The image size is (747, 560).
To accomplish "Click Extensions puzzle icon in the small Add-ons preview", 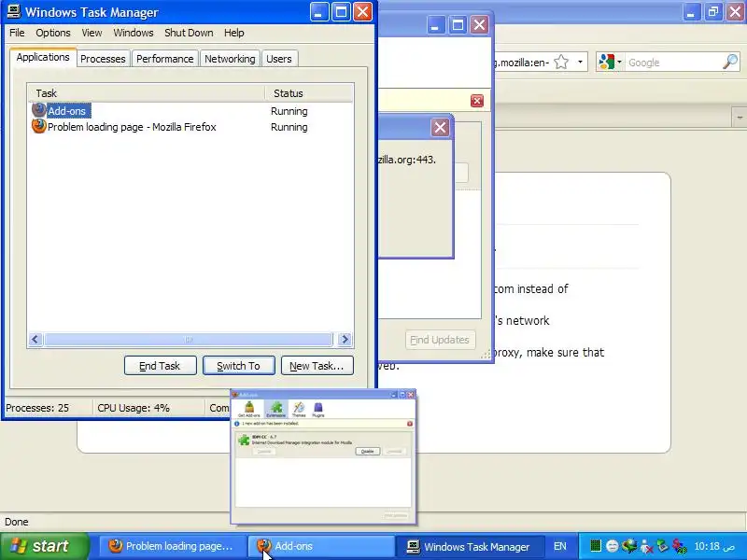I will click(275, 409).
